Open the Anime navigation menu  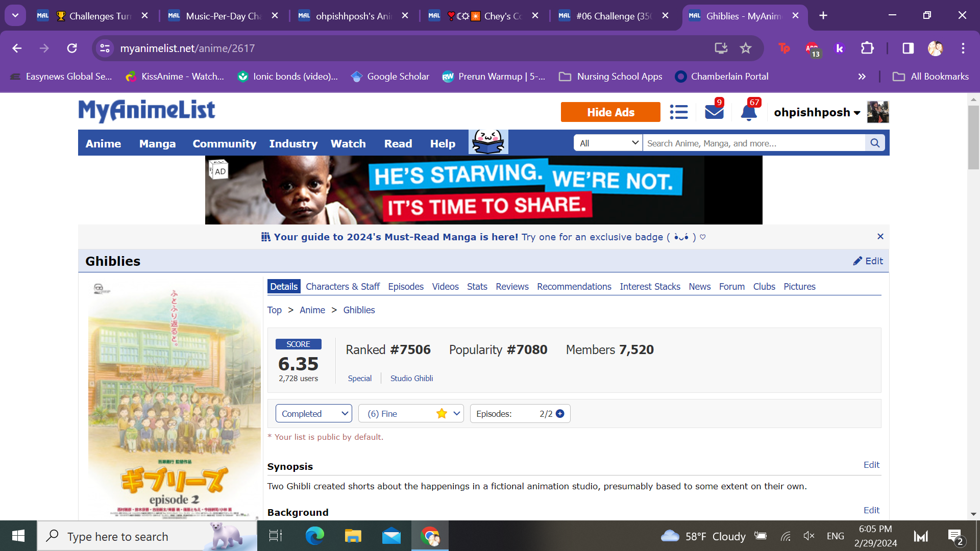tap(103, 143)
